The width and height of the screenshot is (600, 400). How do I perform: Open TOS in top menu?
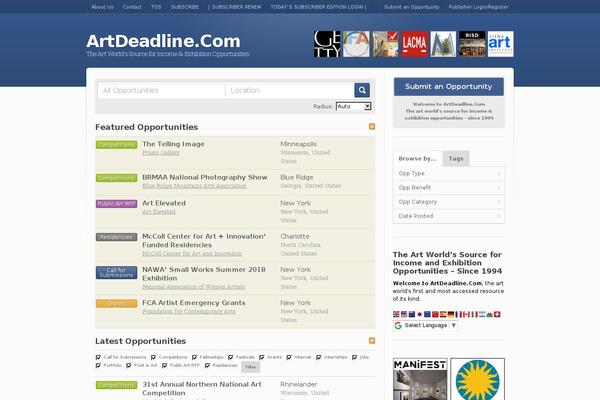(x=156, y=7)
